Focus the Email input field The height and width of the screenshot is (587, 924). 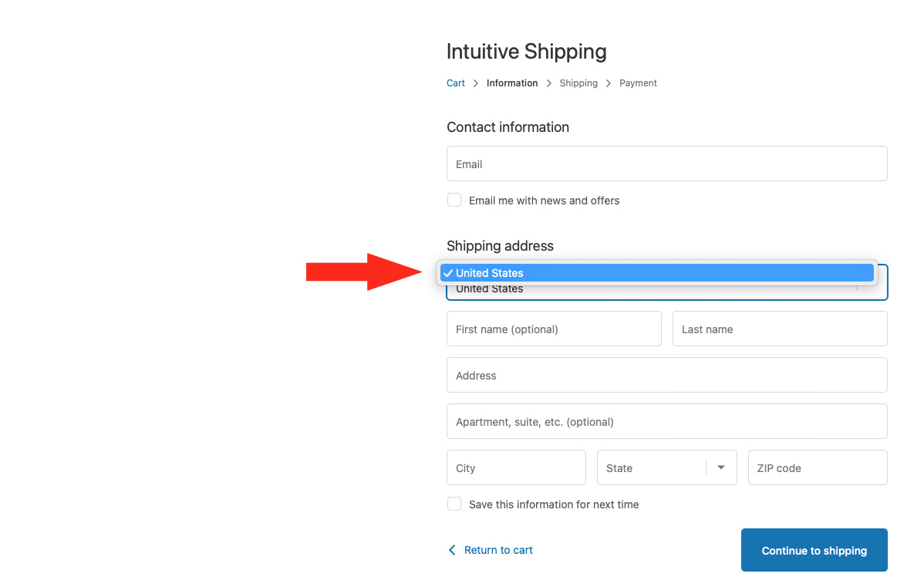point(666,164)
